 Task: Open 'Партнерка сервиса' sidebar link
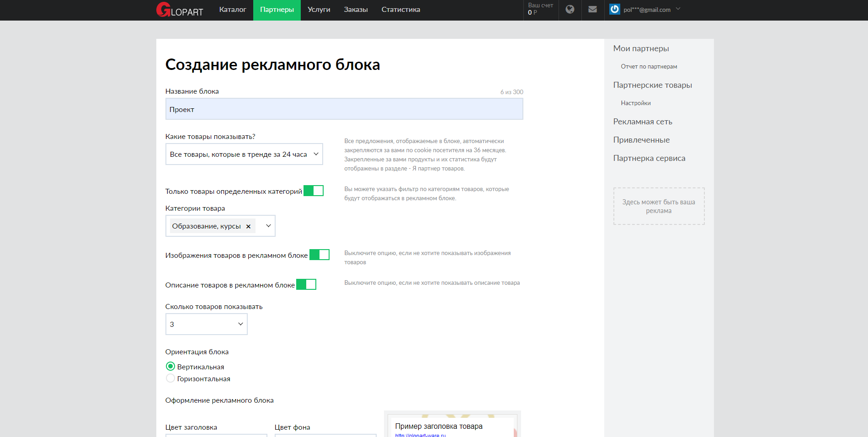tap(649, 158)
